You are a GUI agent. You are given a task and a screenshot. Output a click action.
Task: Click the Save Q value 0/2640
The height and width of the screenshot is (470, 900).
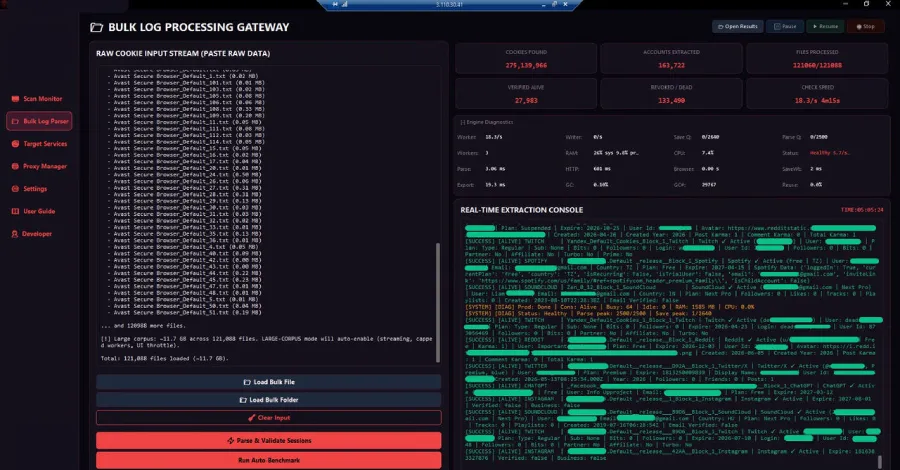[x=710, y=137]
